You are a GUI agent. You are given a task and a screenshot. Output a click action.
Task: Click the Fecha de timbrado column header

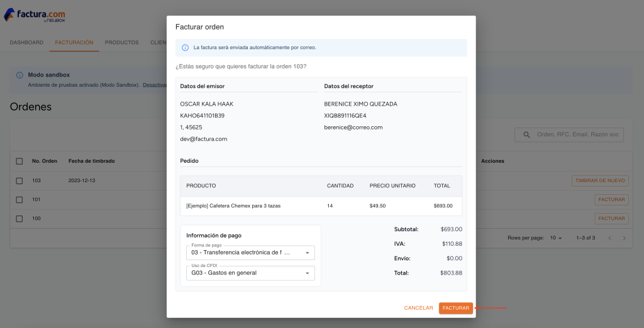92,161
